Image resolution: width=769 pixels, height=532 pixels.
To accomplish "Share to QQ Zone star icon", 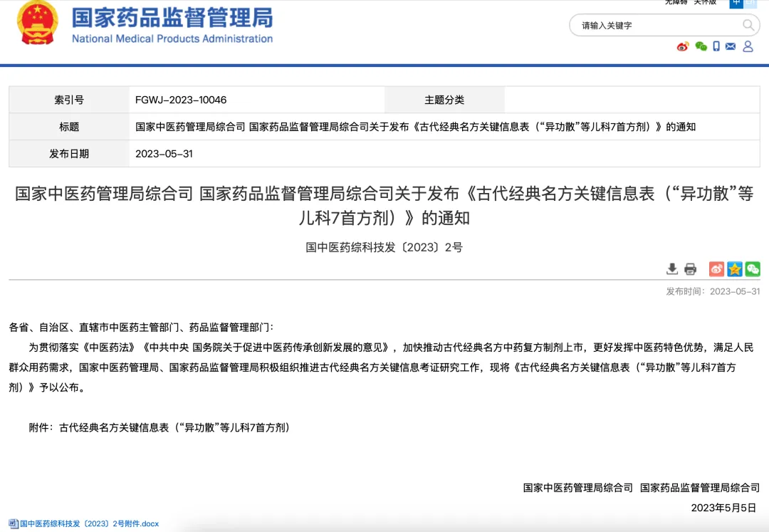I will tap(735, 268).
